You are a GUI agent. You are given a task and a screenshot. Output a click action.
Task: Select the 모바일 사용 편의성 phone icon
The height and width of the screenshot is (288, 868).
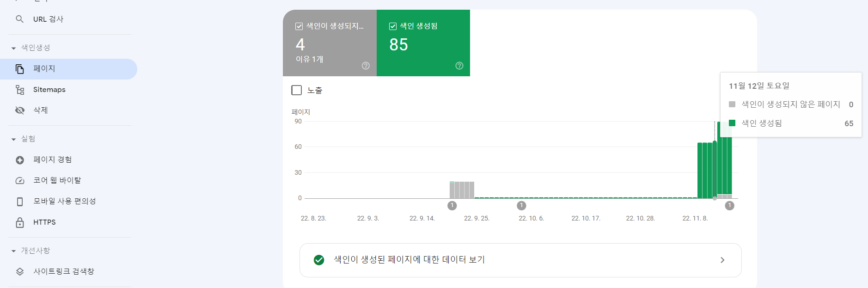tap(19, 201)
